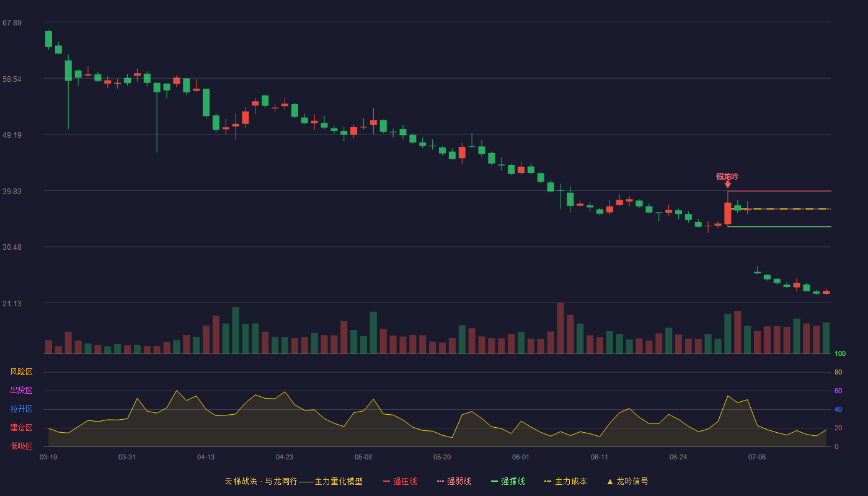Click the 建仓区 zone label

(x=21, y=428)
